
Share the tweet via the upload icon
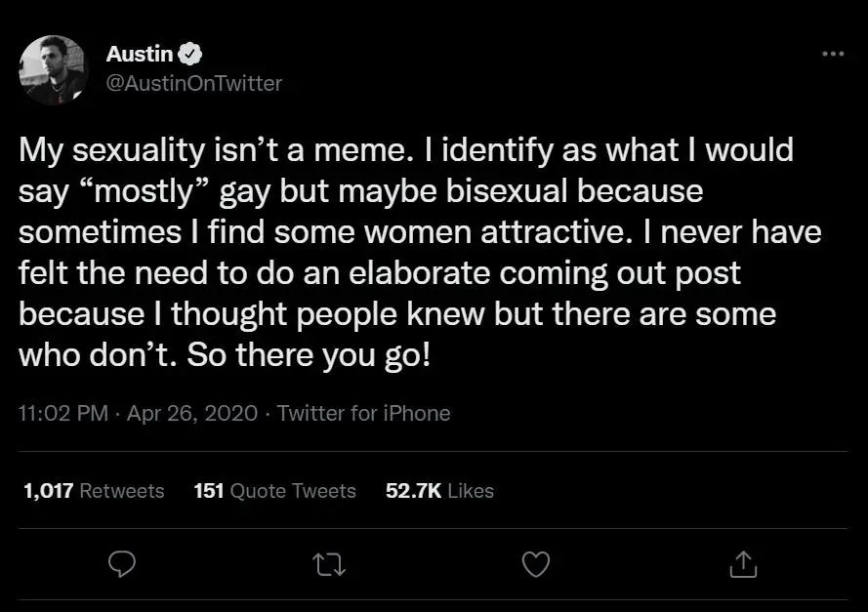click(743, 564)
